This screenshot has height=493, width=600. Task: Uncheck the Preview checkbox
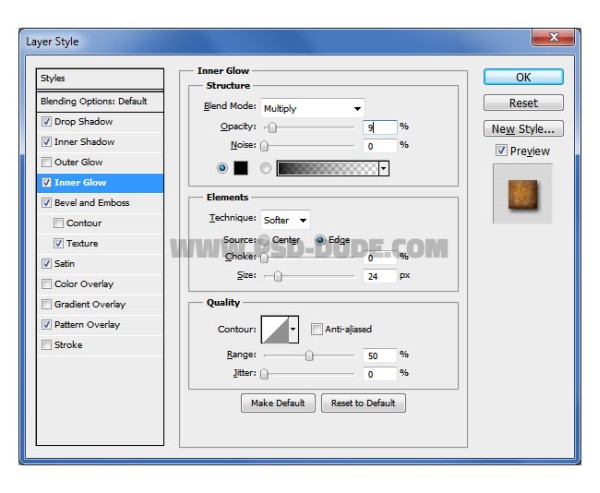[x=501, y=150]
